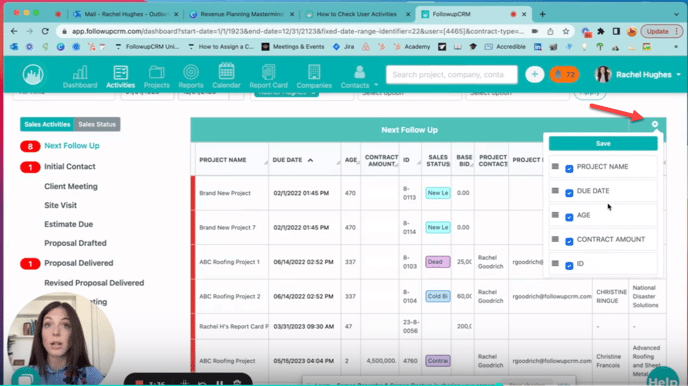The height and width of the screenshot is (386, 688).
Task: Select Client Meeting activity
Action: 71,186
